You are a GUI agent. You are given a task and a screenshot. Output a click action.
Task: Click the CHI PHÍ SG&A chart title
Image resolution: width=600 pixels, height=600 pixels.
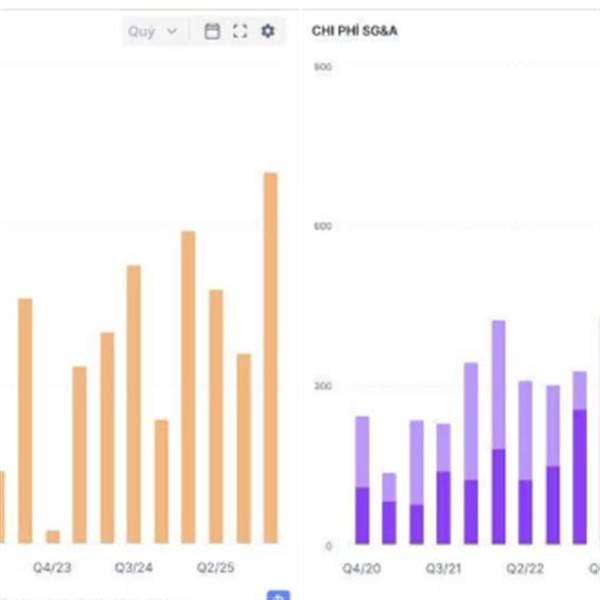354,31
